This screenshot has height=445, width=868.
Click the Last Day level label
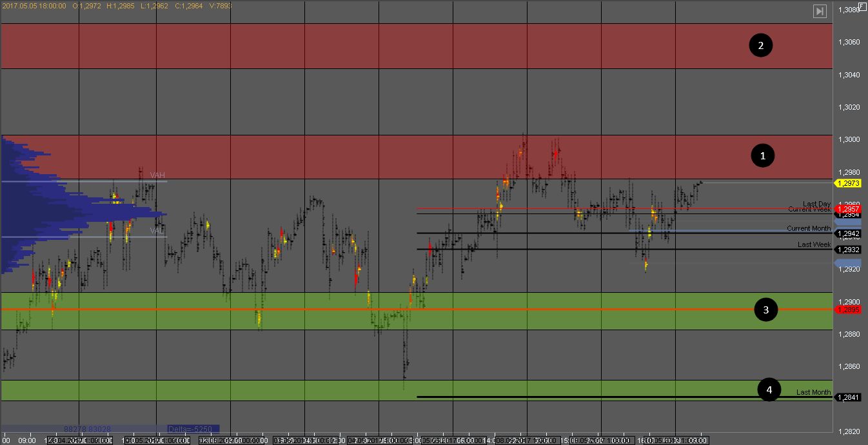[x=816, y=204]
